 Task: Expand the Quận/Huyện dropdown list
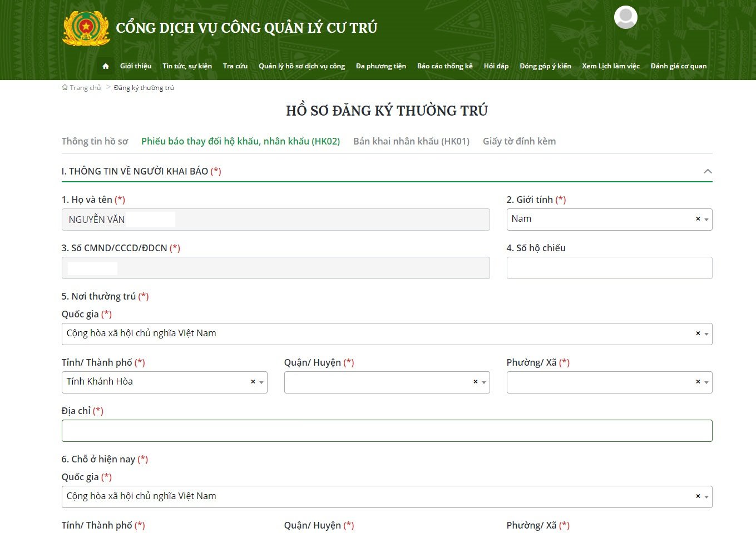pos(484,382)
